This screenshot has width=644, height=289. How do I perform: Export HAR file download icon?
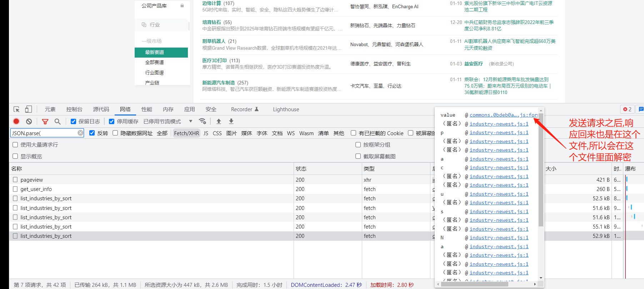[231, 121]
